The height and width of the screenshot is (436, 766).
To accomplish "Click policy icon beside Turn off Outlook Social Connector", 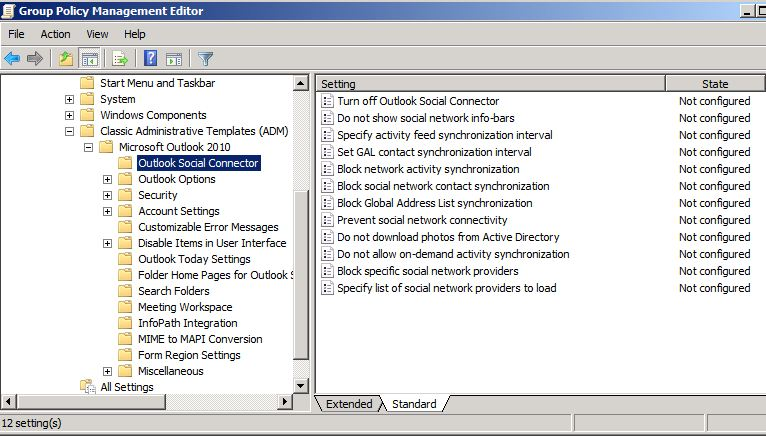I will (327, 101).
